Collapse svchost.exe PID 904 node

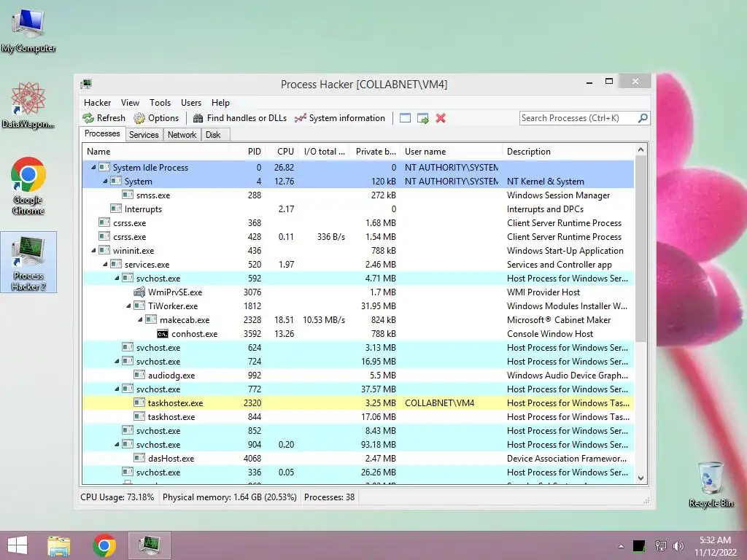pyautogui.click(x=117, y=444)
